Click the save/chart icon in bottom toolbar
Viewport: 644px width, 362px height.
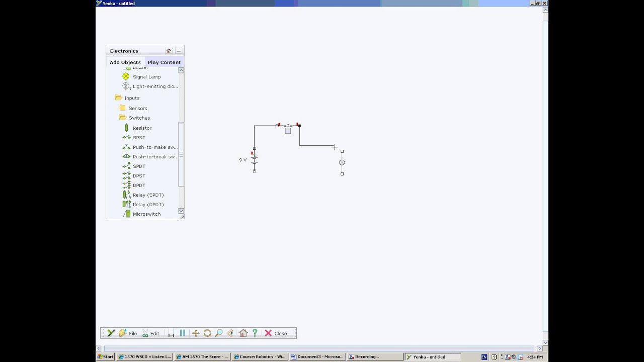pos(171,333)
